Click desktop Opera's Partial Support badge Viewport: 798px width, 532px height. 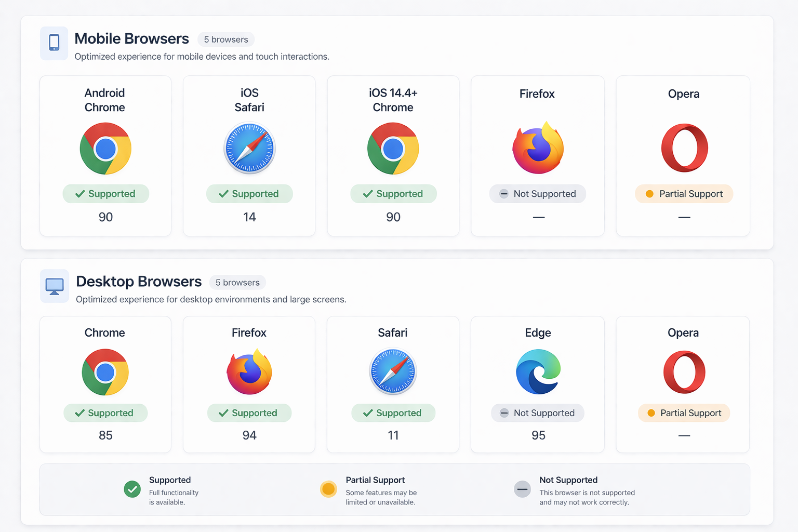684,413
